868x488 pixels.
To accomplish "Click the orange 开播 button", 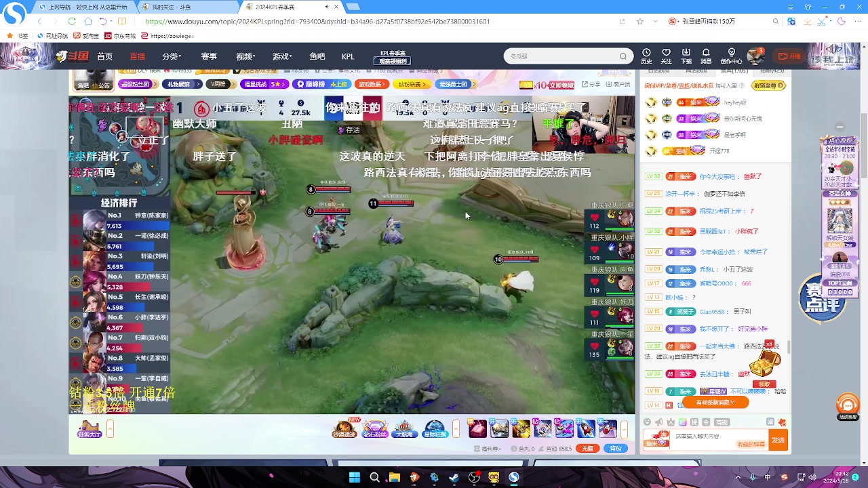I will coord(789,56).
